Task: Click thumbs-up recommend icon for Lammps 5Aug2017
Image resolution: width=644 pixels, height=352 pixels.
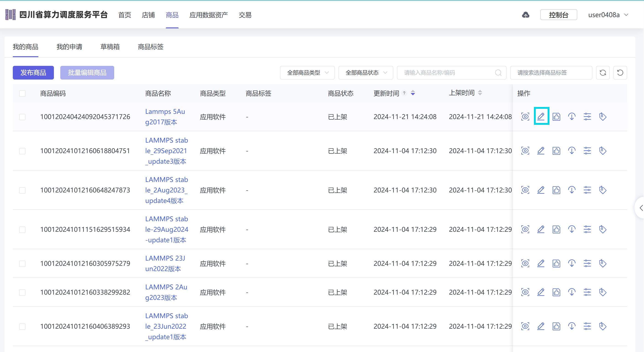Action: pyautogui.click(x=556, y=117)
